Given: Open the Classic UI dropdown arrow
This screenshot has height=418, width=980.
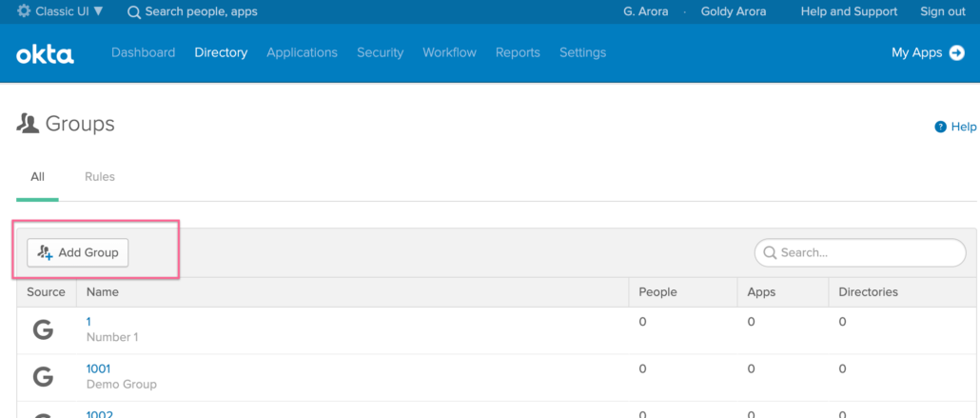Looking at the screenshot, I should 98,11.
